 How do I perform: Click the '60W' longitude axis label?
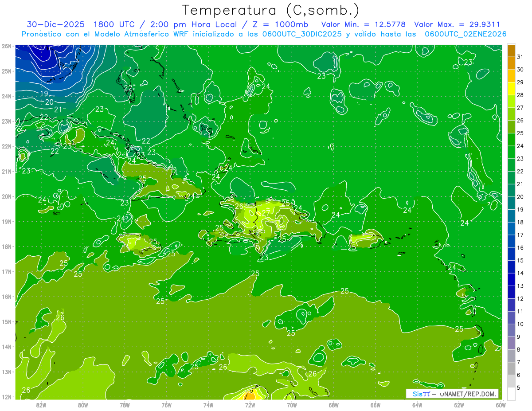[501, 404]
